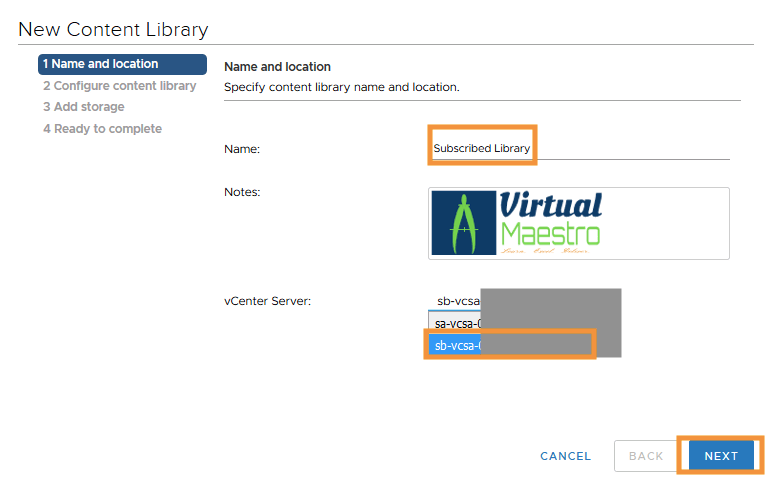766x487 pixels.
Task: Click the 'vCenter Server:' label
Action: click(267, 301)
